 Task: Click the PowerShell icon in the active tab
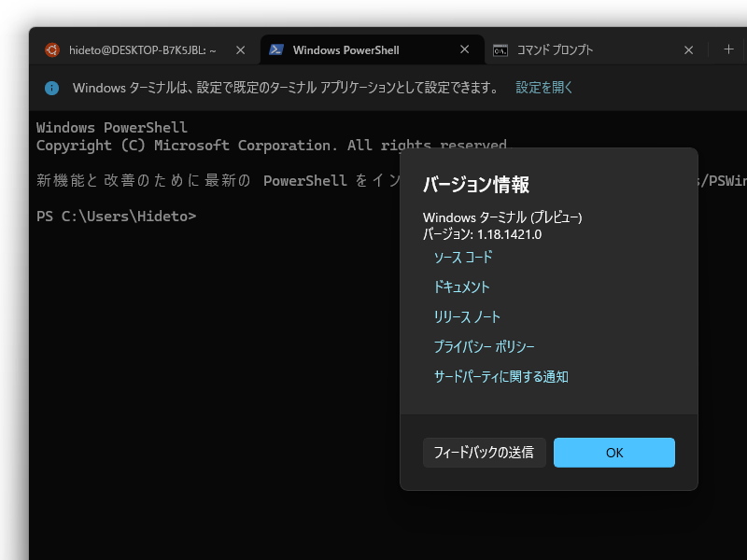click(x=275, y=49)
